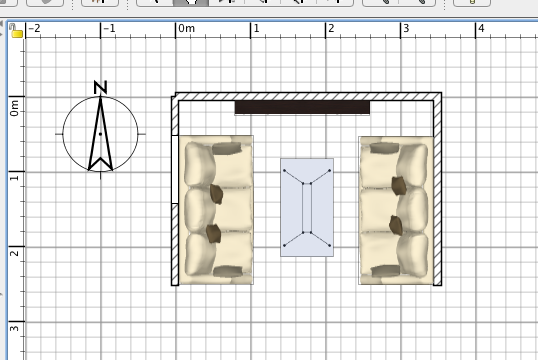Click the -2 mark on horizontal ruler
Image resolution: width=538 pixels, height=360 pixels.
[x=34, y=28]
